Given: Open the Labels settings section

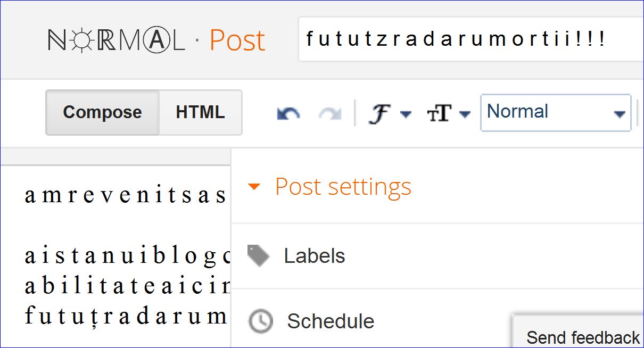Looking at the screenshot, I should [315, 256].
